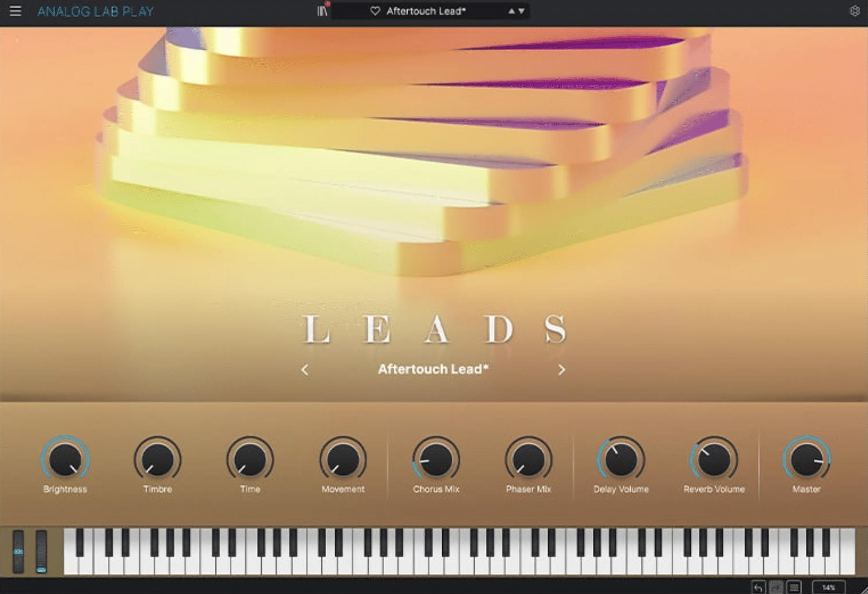Open the preset library browser icon

pos(323,11)
